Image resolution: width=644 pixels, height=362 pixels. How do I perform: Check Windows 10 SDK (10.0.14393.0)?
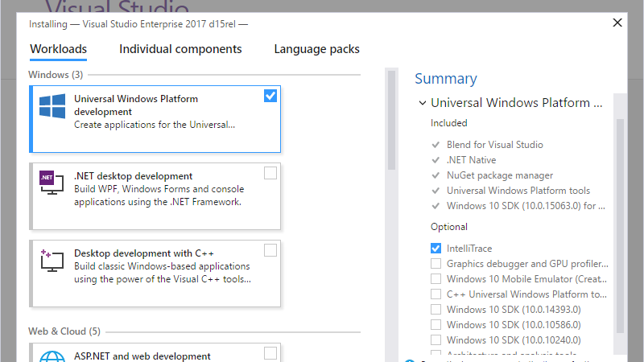(x=436, y=310)
